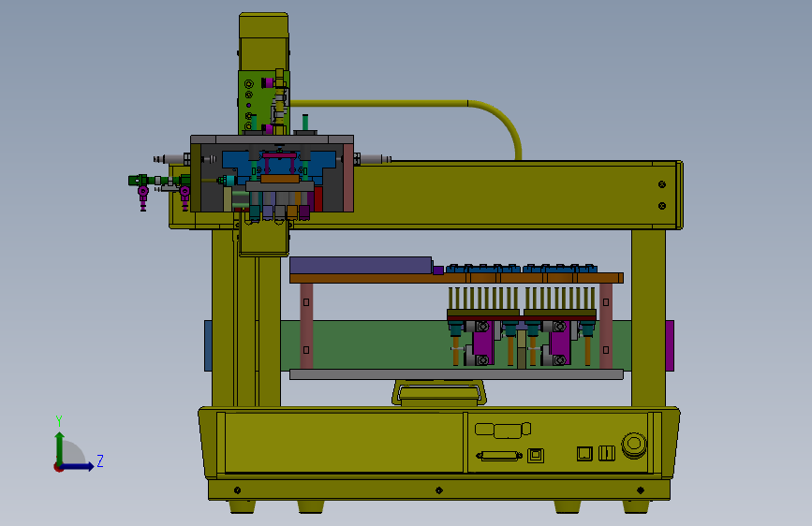Select the upper screw on the gantry beam end
Viewport: 812px width, 526px height.
coord(662,184)
